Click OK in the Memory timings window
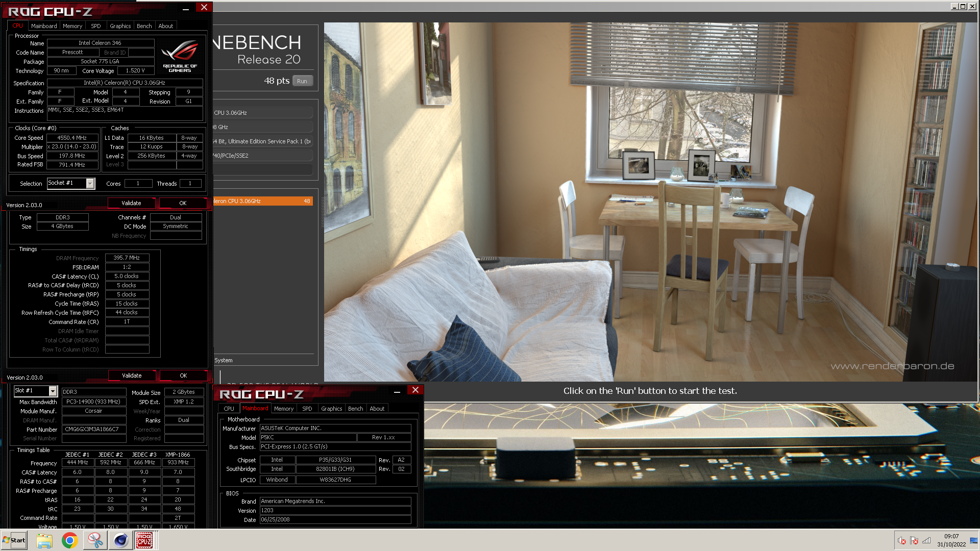This screenshot has height=551, width=980. [x=183, y=375]
